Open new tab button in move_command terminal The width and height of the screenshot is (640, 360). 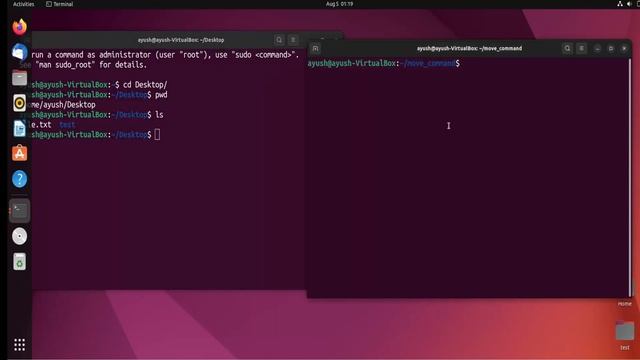tap(316, 49)
